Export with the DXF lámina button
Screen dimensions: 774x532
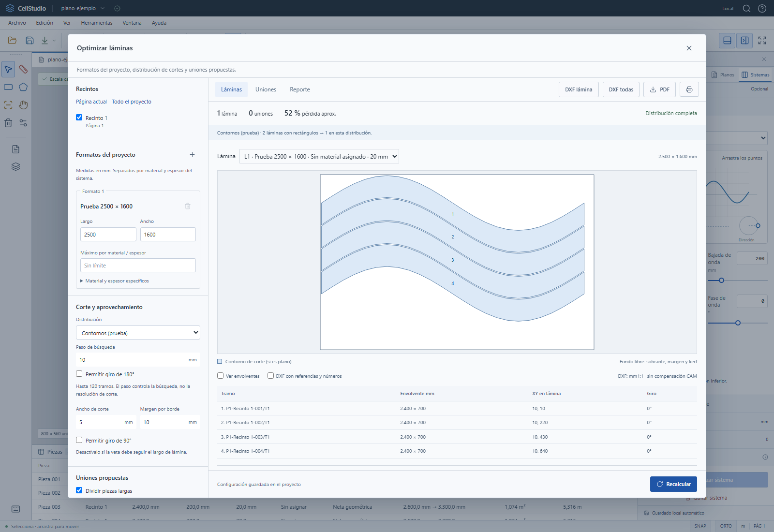point(579,89)
